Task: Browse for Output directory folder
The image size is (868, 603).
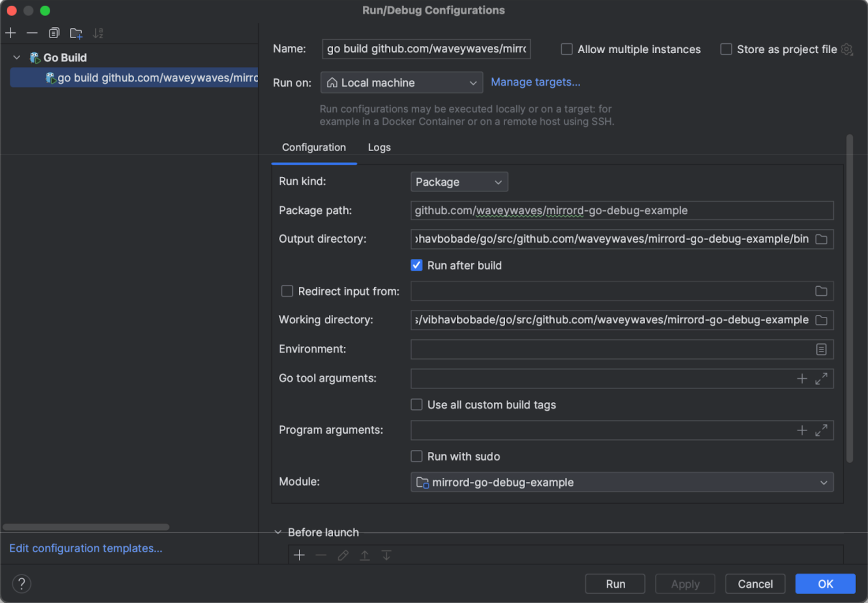Action: coord(821,239)
